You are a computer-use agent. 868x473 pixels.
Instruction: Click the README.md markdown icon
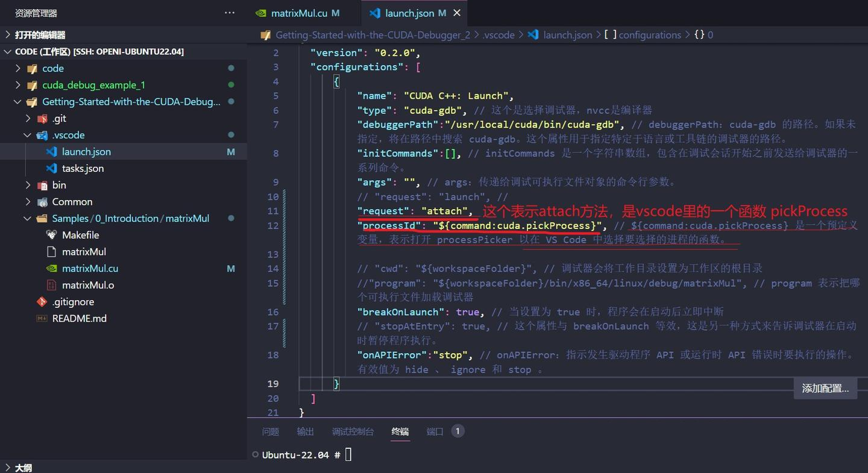42,318
